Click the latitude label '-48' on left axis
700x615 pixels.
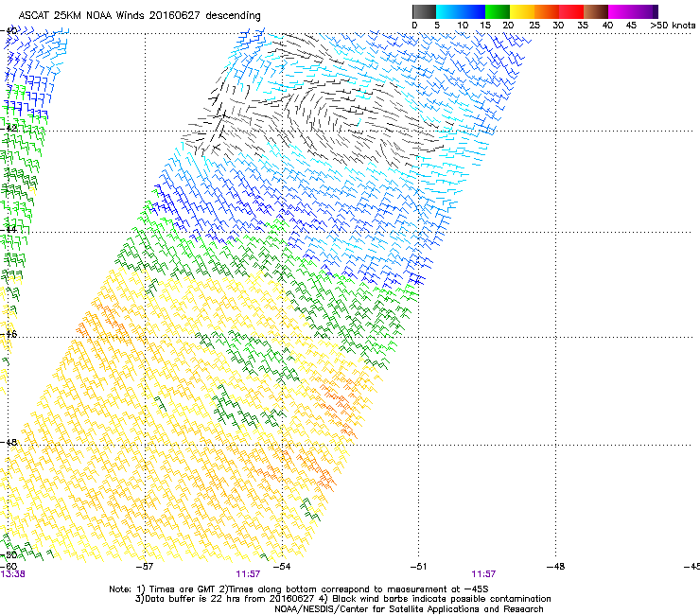click(9, 442)
